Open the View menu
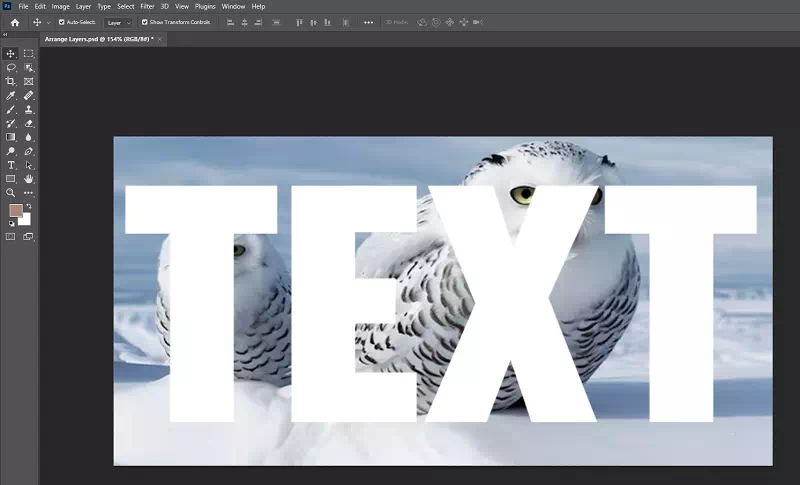The height and width of the screenshot is (485, 800). click(182, 7)
